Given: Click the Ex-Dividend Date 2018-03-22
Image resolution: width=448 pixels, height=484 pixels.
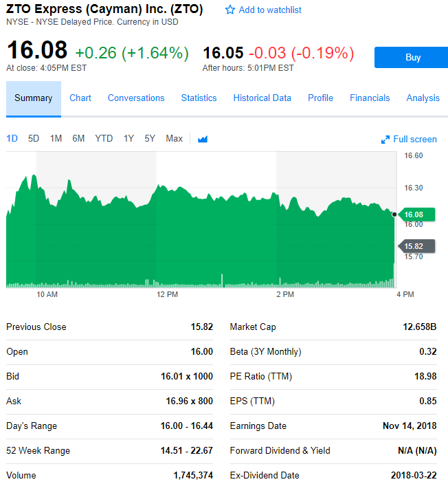Looking at the screenshot, I should point(414,475).
